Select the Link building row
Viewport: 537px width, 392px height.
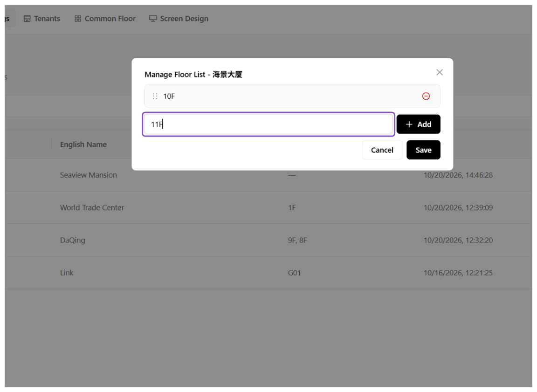(268, 273)
